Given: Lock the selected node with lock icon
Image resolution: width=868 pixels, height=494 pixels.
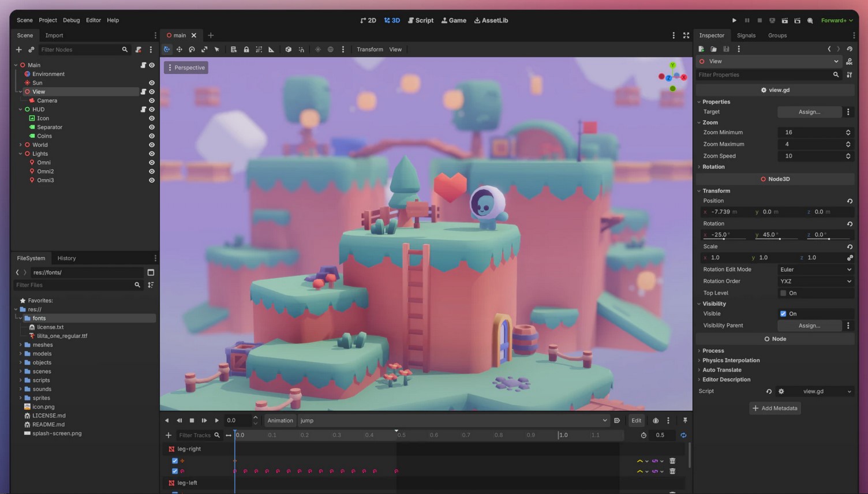Looking at the screenshot, I should (x=246, y=50).
